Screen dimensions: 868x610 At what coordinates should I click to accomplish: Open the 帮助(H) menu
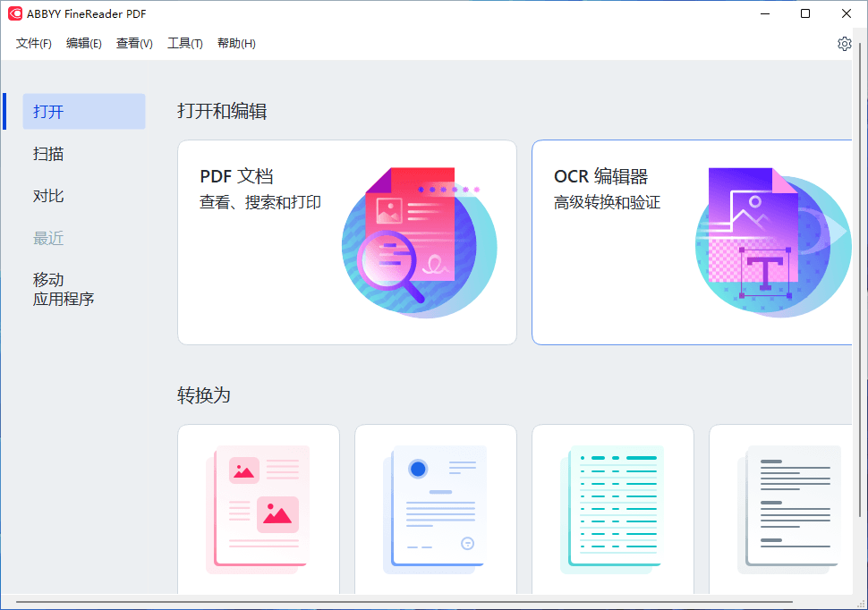pyautogui.click(x=235, y=43)
